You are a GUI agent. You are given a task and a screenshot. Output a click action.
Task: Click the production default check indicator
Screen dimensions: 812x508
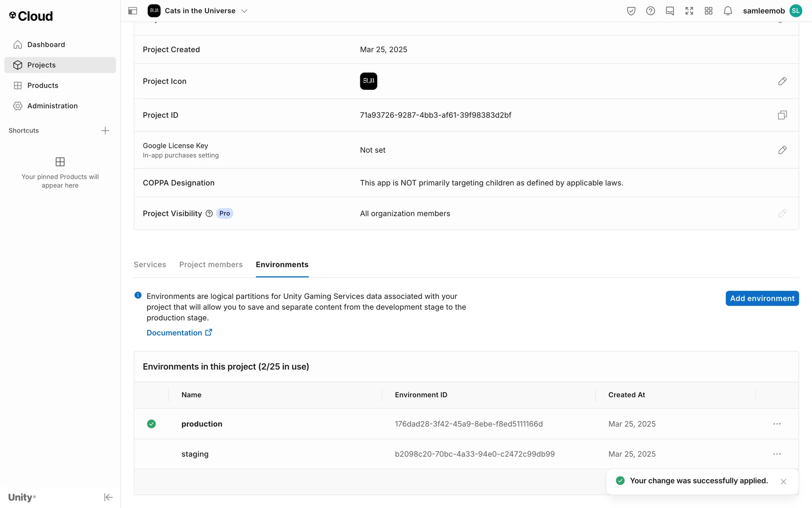[151, 424]
